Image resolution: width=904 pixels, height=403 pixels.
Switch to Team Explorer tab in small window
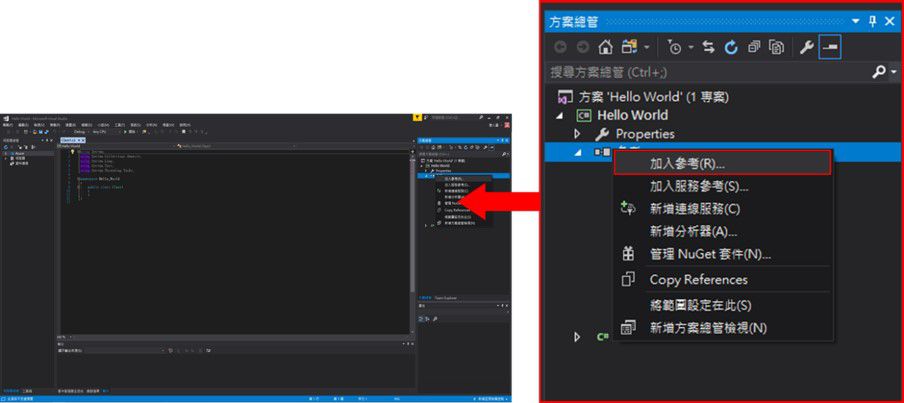[446, 298]
